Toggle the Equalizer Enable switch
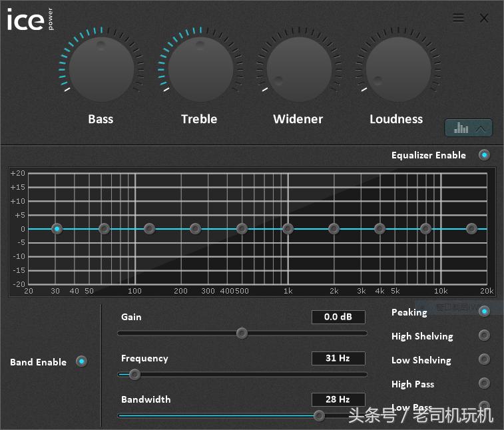504x430 pixels. [484, 155]
